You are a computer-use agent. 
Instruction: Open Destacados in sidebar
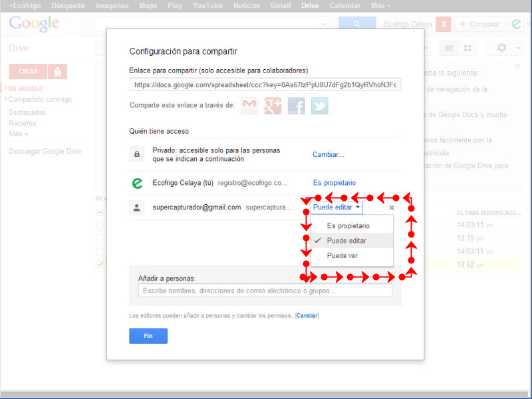pyautogui.click(x=27, y=112)
